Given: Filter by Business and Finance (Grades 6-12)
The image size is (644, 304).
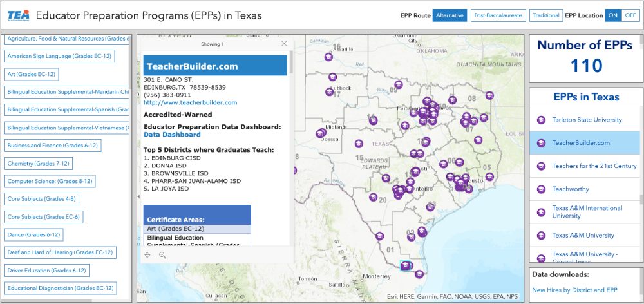Looking at the screenshot, I should 53,146.
